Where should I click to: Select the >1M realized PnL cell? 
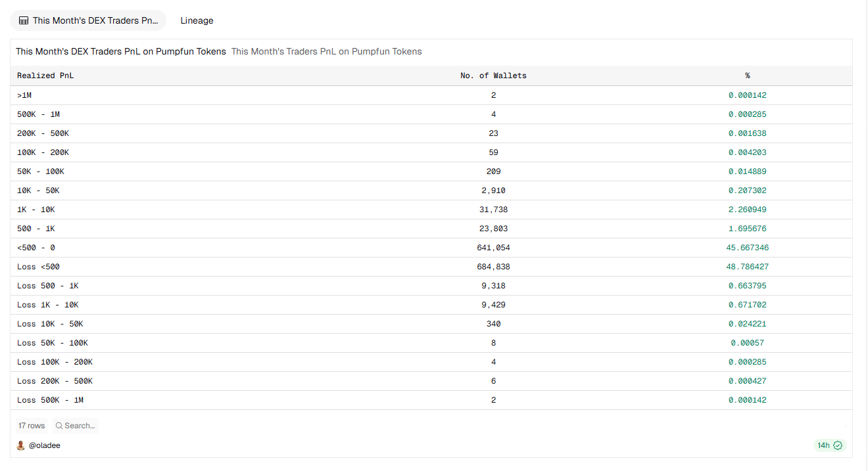pyautogui.click(x=24, y=95)
